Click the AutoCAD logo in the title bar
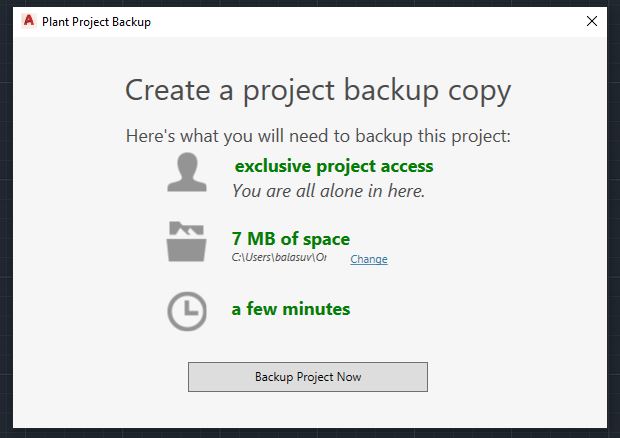 (x=28, y=21)
